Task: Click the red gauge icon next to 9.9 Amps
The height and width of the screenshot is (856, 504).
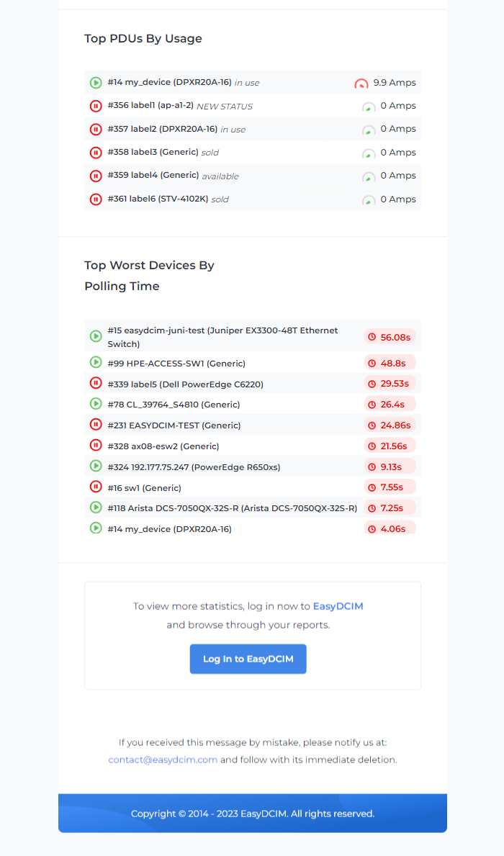Action: coord(361,84)
